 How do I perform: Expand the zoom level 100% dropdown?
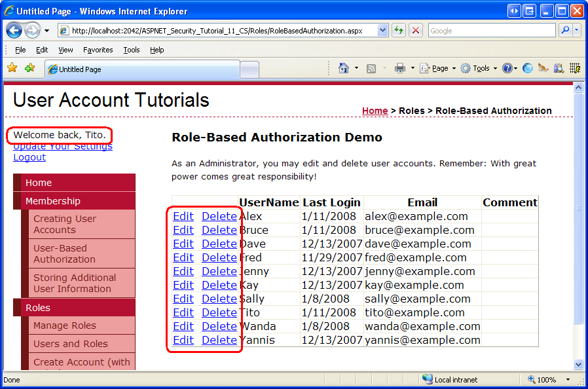tap(568, 380)
